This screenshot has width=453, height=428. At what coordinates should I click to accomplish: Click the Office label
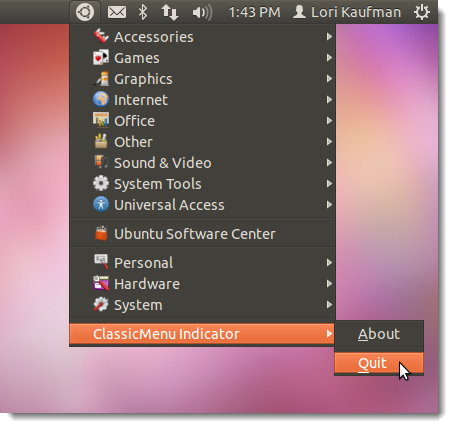(135, 121)
